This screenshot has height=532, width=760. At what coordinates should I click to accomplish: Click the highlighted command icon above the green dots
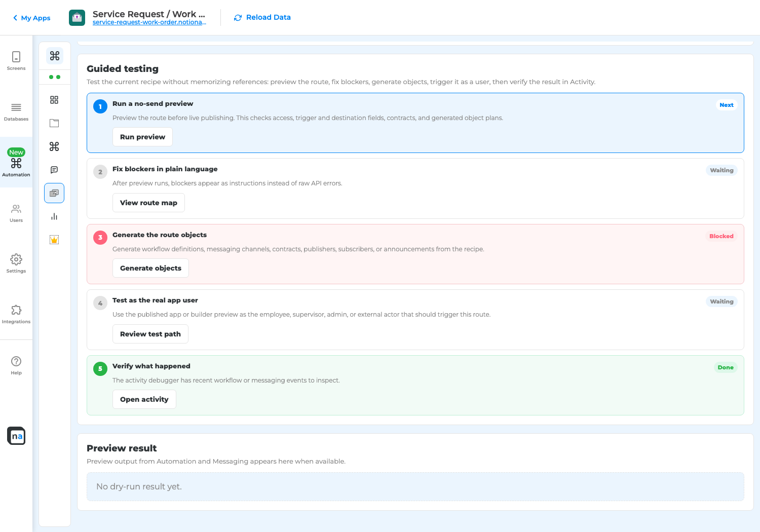point(55,56)
